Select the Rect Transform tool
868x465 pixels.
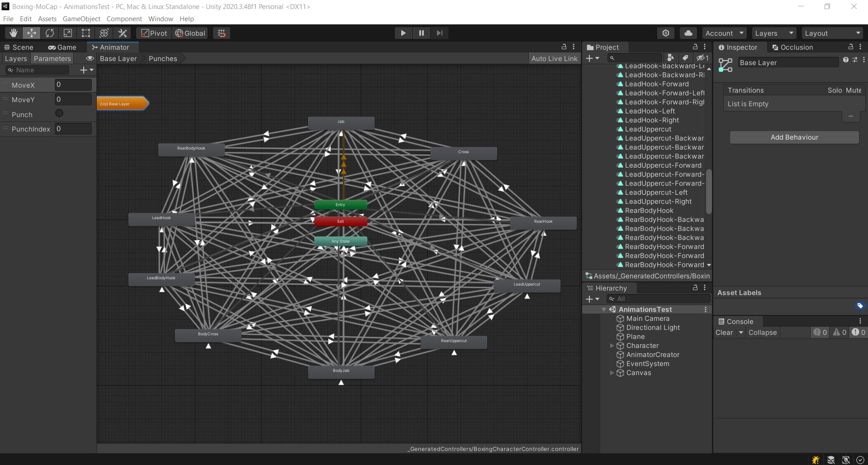(x=86, y=33)
